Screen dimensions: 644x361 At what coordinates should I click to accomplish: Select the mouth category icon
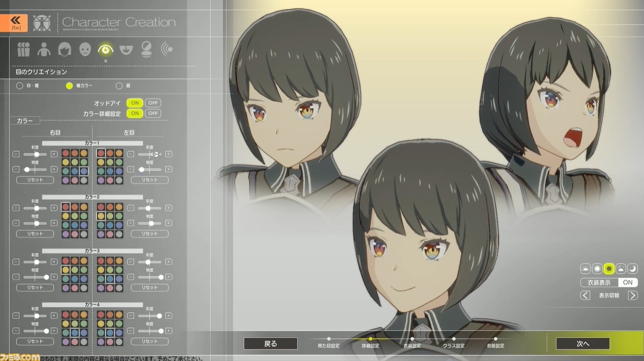pyautogui.click(x=126, y=49)
